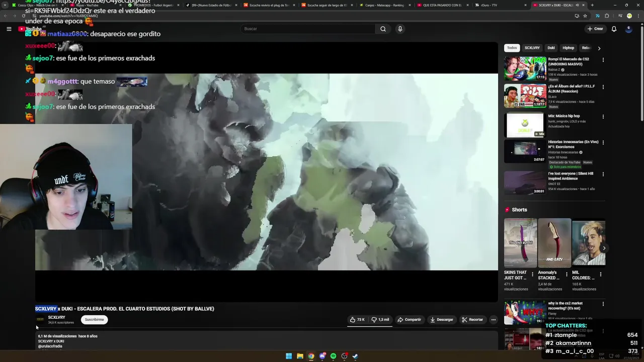
Task: Open why is the cs2 market recovering video
Action: point(525,312)
